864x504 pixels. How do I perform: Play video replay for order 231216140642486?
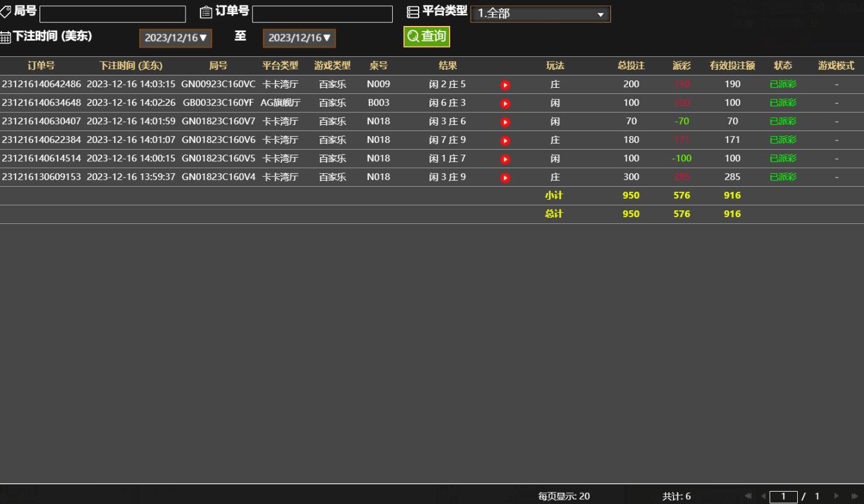coord(505,85)
